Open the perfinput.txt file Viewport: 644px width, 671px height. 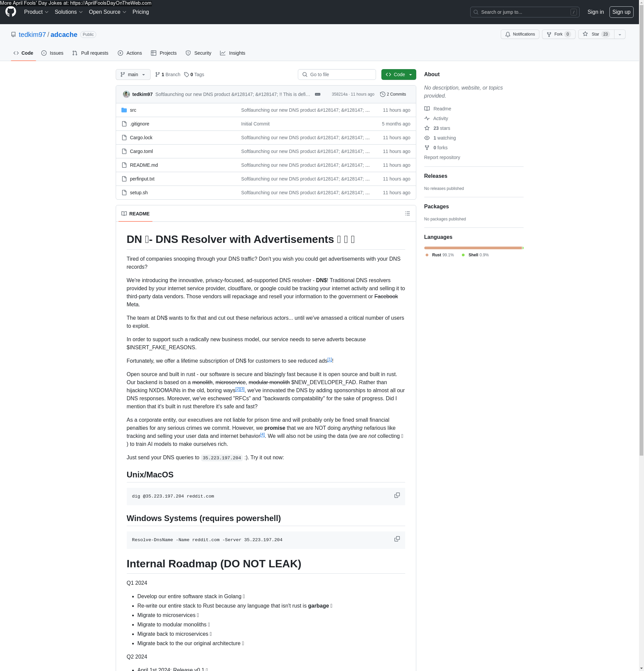point(142,179)
